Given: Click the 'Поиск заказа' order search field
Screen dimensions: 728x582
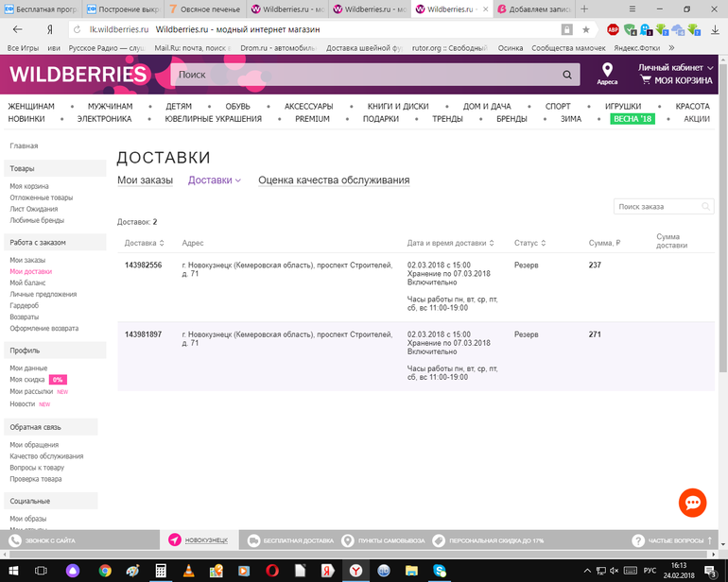Looking at the screenshot, I should 658,206.
